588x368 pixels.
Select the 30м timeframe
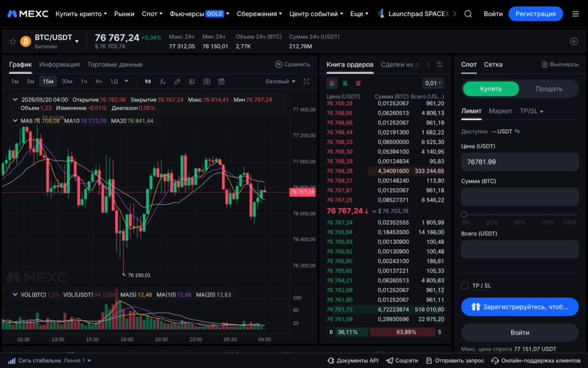pyautogui.click(x=67, y=82)
